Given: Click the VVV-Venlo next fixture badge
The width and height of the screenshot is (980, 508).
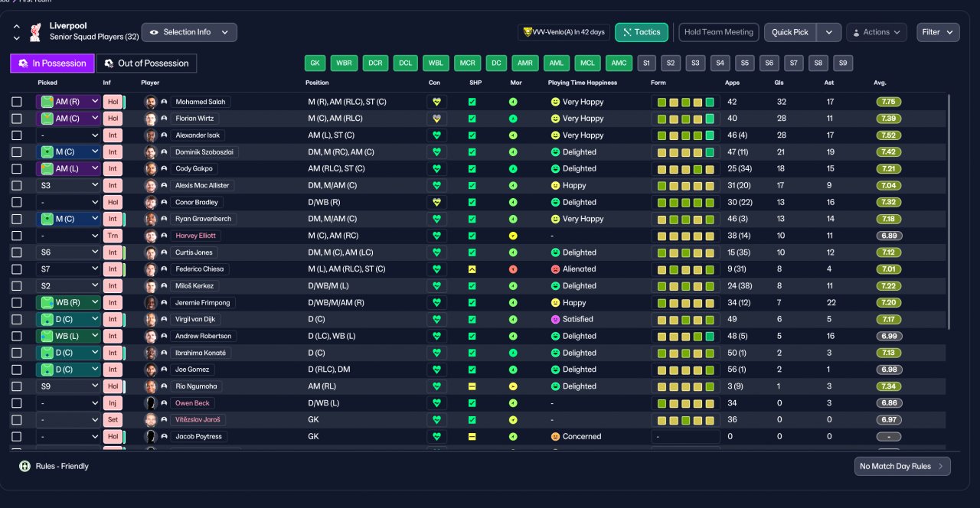Looking at the screenshot, I should coord(564,32).
